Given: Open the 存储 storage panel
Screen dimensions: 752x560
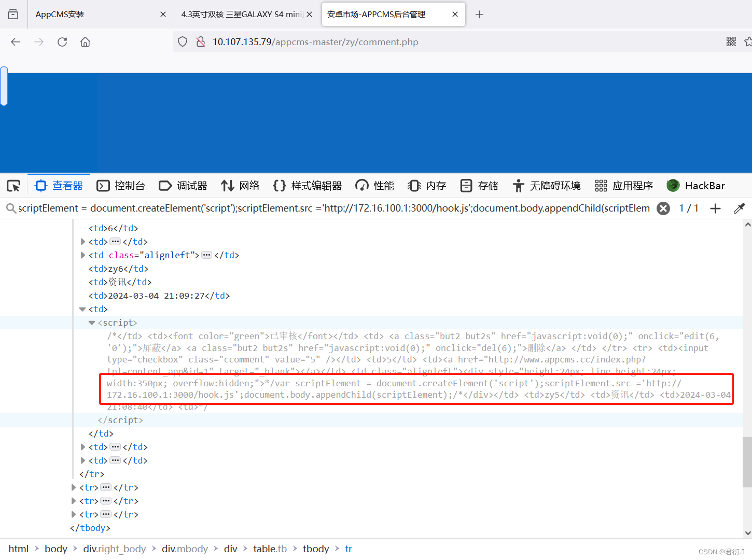Looking at the screenshot, I should [x=479, y=186].
